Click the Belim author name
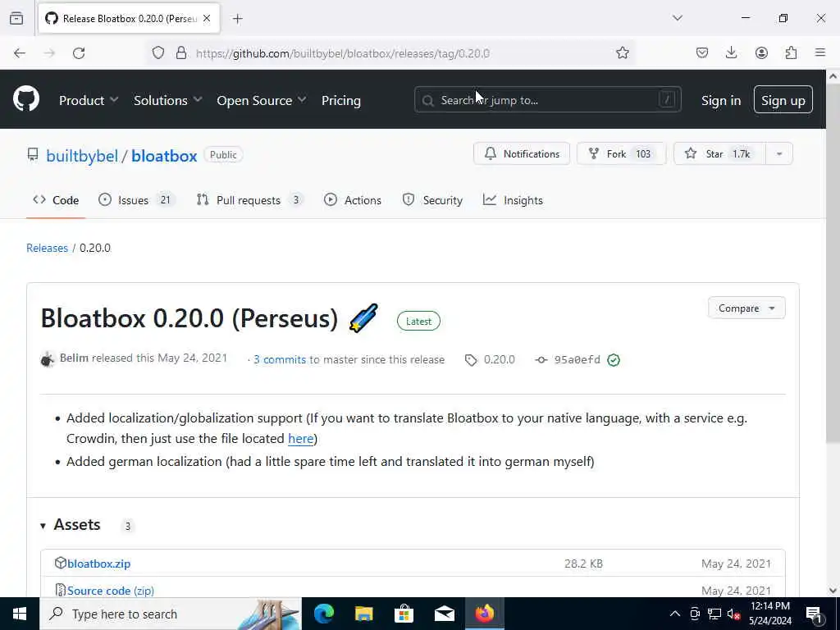Screen dimensions: 840x630 pos(74,358)
